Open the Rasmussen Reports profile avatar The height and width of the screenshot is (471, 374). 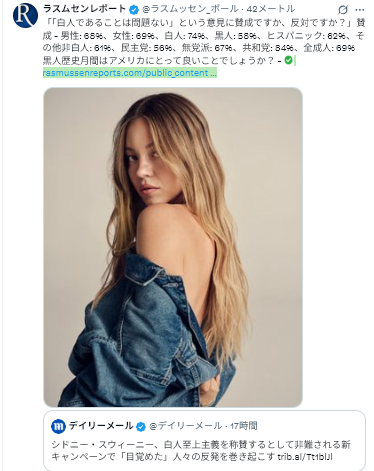[x=25, y=15]
